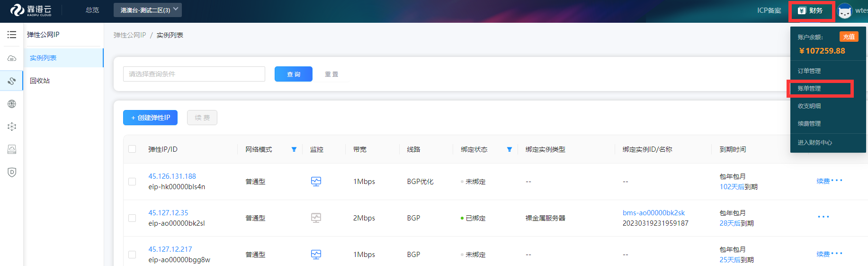The width and height of the screenshot is (868, 266).
Task: Click the Kaopu Cloud logo
Action: coord(31,10)
